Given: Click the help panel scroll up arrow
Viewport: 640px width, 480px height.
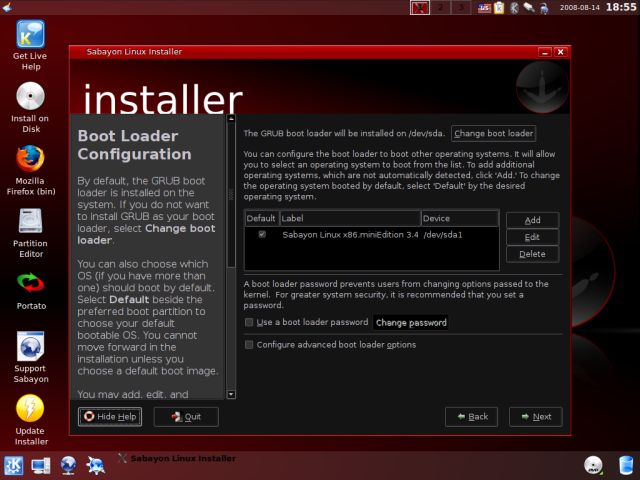Looking at the screenshot, I should (x=231, y=119).
